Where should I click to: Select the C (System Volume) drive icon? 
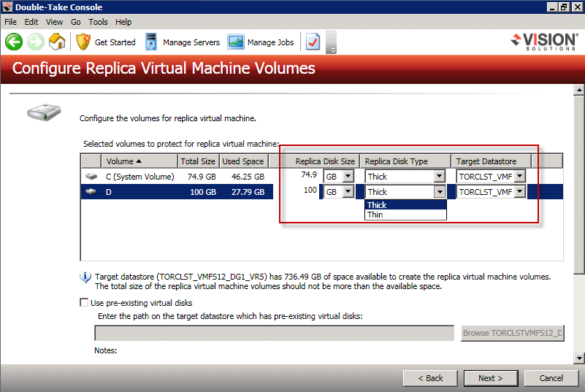91,177
